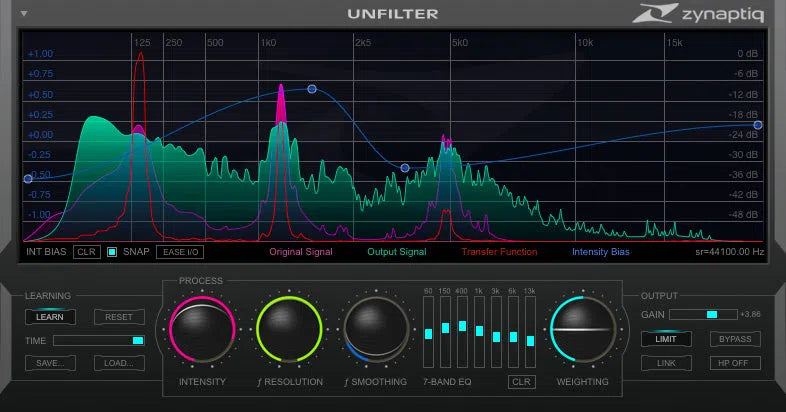Clear the 7-band EQ with CLR
The image size is (786, 412).
click(x=521, y=382)
